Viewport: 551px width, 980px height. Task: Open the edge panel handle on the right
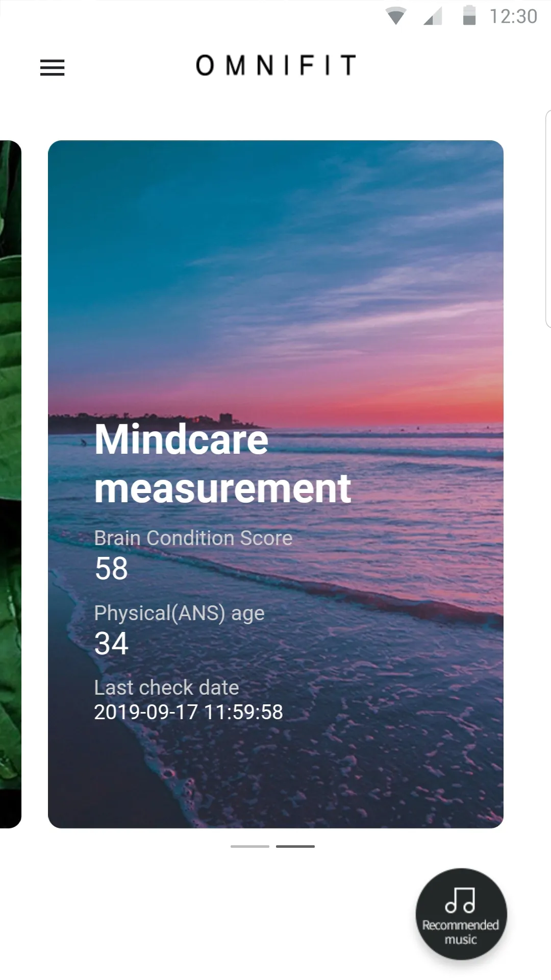click(548, 218)
